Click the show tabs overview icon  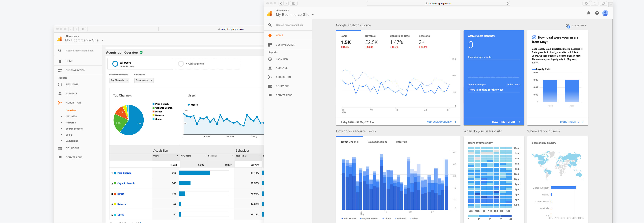[x=603, y=3]
